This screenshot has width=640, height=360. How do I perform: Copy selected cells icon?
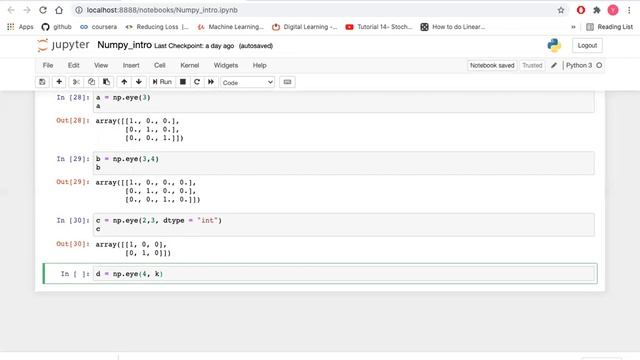pyautogui.click(x=91, y=82)
